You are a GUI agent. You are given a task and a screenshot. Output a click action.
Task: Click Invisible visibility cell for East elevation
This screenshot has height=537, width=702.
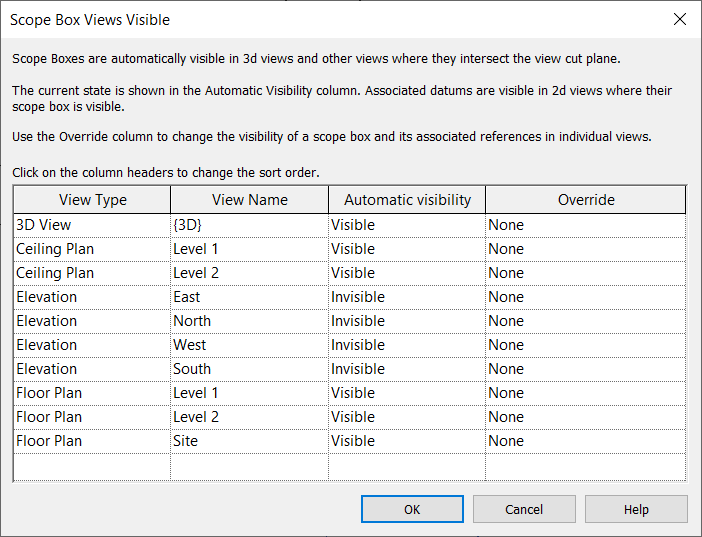(x=407, y=297)
